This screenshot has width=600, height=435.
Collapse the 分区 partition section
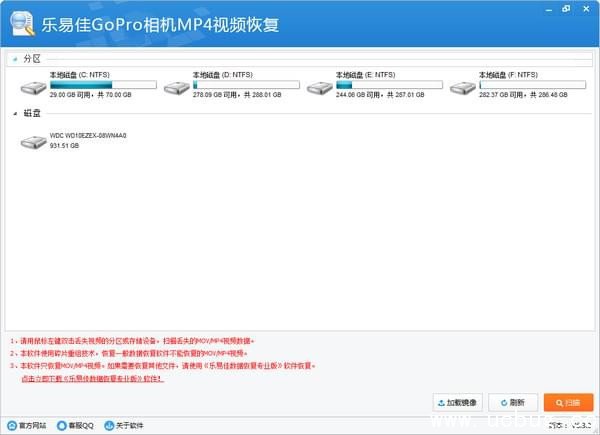[x=15, y=59]
